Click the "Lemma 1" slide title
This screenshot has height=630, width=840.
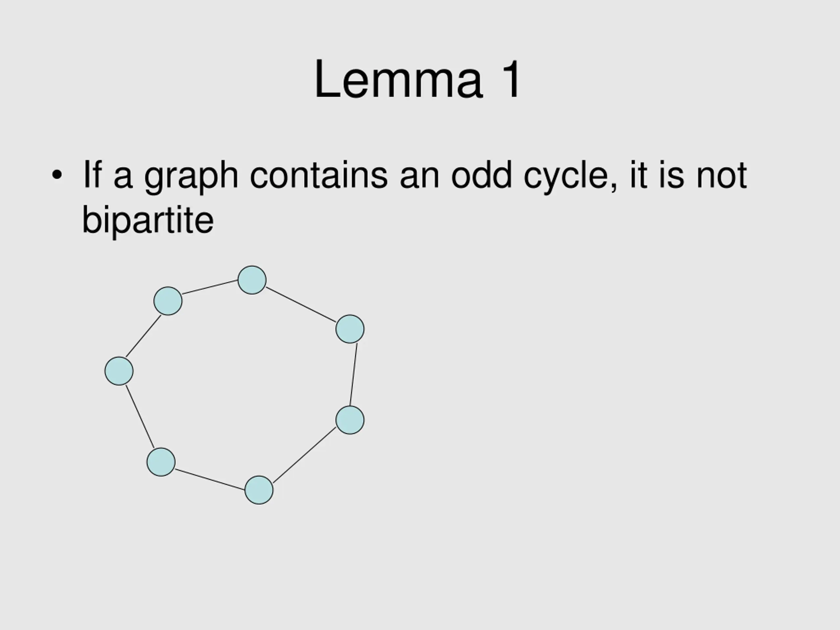pos(418,80)
